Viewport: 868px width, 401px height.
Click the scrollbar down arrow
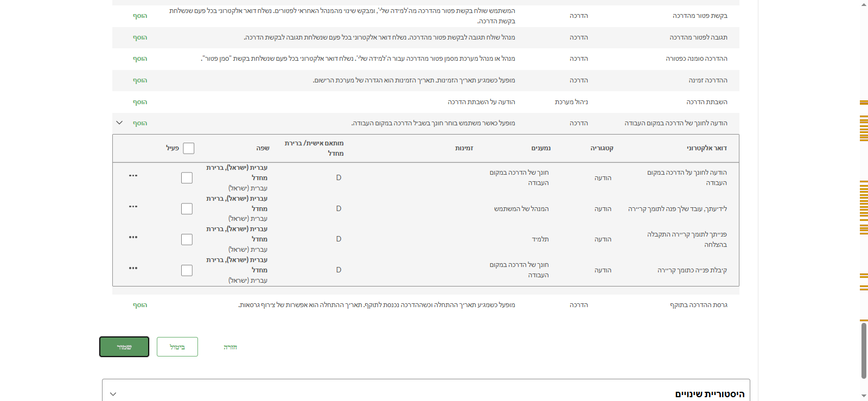pyautogui.click(x=864, y=396)
